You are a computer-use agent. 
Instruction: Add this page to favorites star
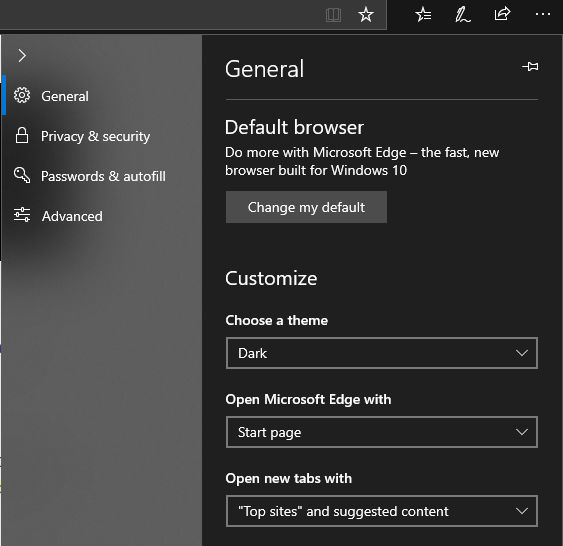coord(366,15)
